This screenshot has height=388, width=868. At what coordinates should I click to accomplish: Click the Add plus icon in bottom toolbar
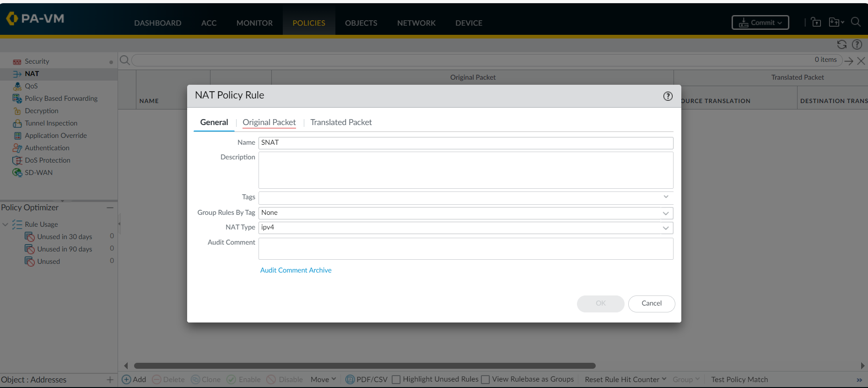click(127, 379)
